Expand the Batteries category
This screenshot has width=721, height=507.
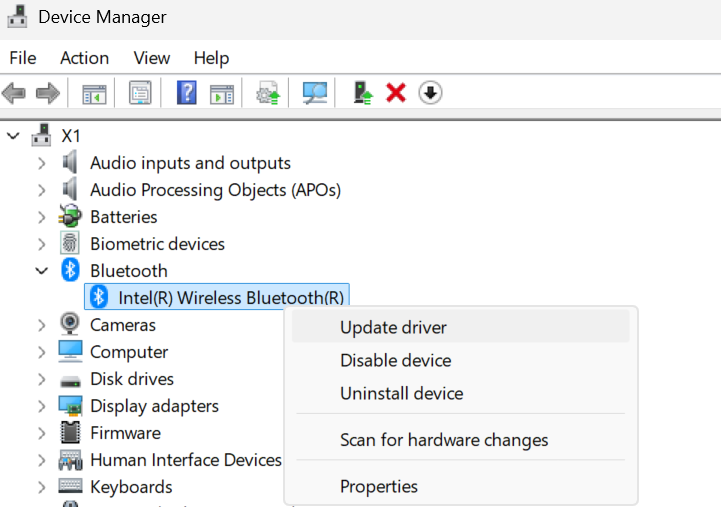tap(42, 217)
